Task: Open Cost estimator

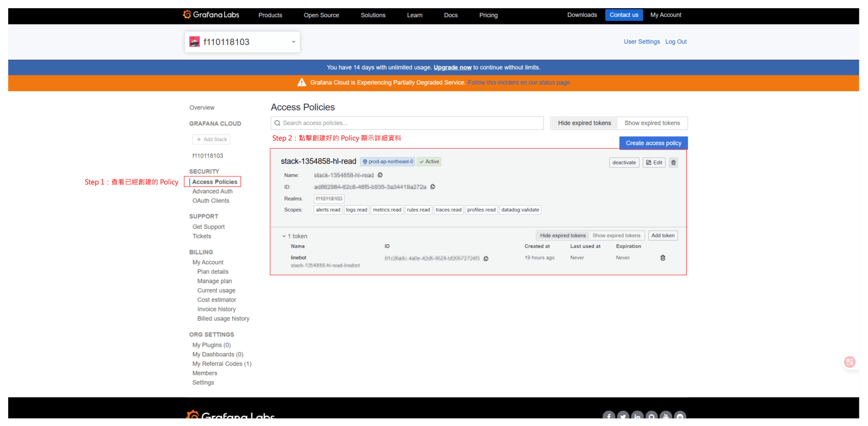Action: [216, 300]
